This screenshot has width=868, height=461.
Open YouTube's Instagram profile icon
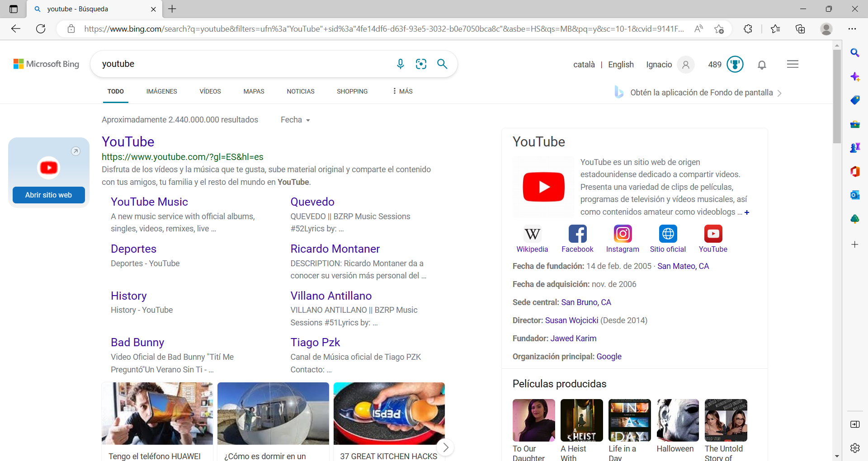point(623,234)
